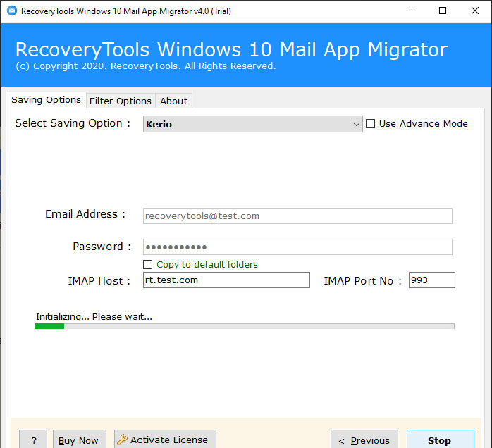Open the About tab
Viewport: 492px width, 448px height.
[x=173, y=101]
